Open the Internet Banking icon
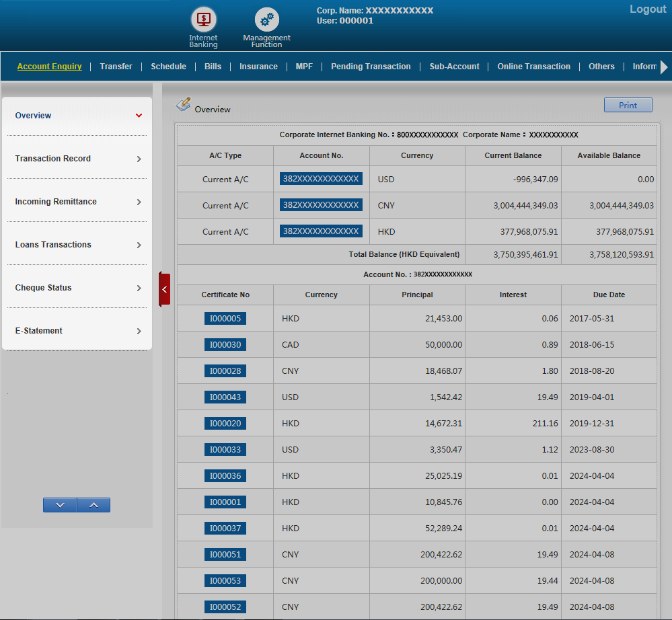Image resolution: width=672 pixels, height=620 pixels. [x=203, y=20]
